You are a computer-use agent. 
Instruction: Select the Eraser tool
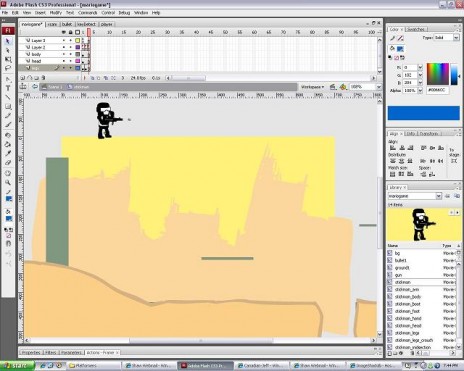coord(8,163)
